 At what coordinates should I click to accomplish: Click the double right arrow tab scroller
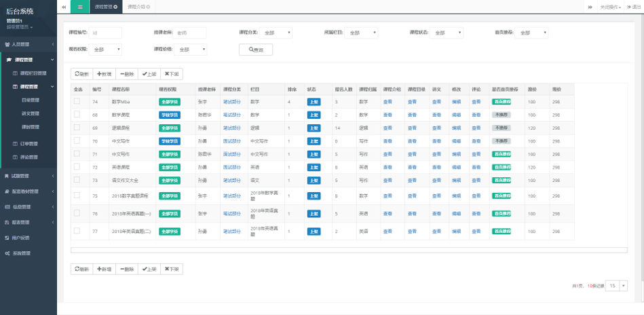(x=590, y=7)
